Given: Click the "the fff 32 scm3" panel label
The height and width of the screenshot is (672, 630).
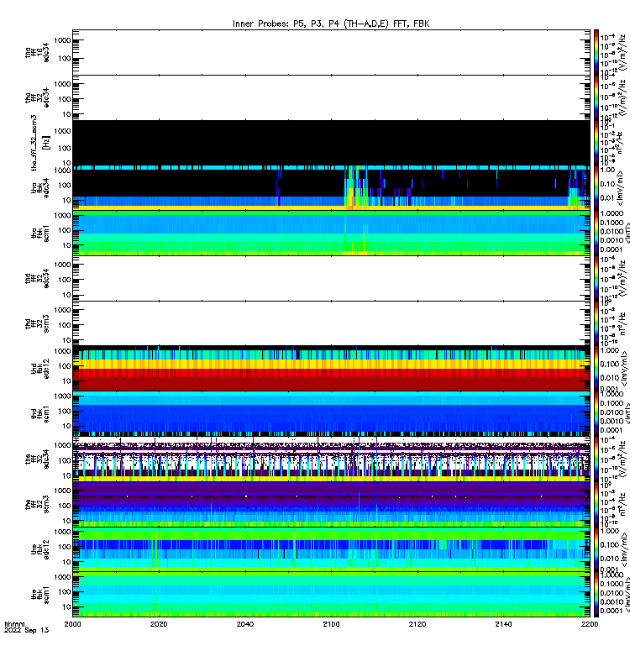Looking at the screenshot, I should 37,505.
